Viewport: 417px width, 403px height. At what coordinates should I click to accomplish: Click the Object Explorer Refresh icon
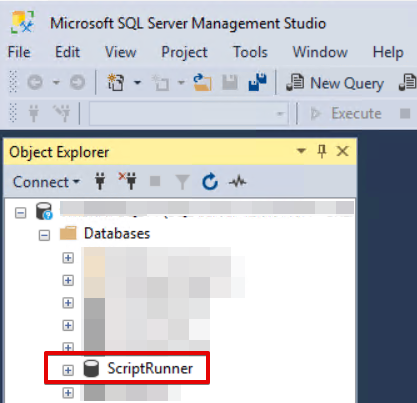tap(210, 181)
